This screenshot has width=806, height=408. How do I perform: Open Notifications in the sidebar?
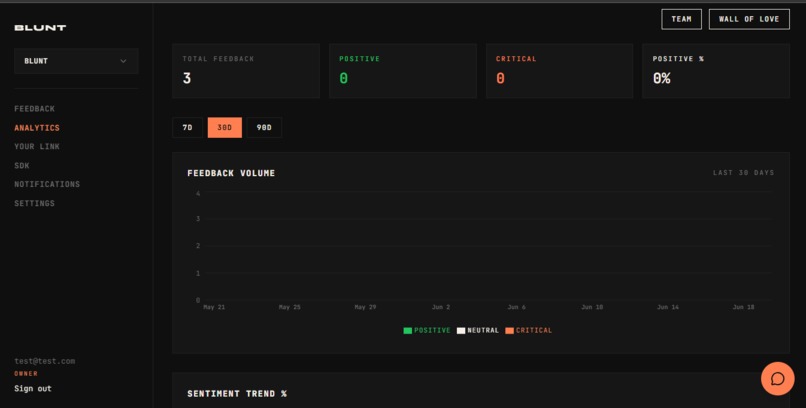click(x=47, y=184)
